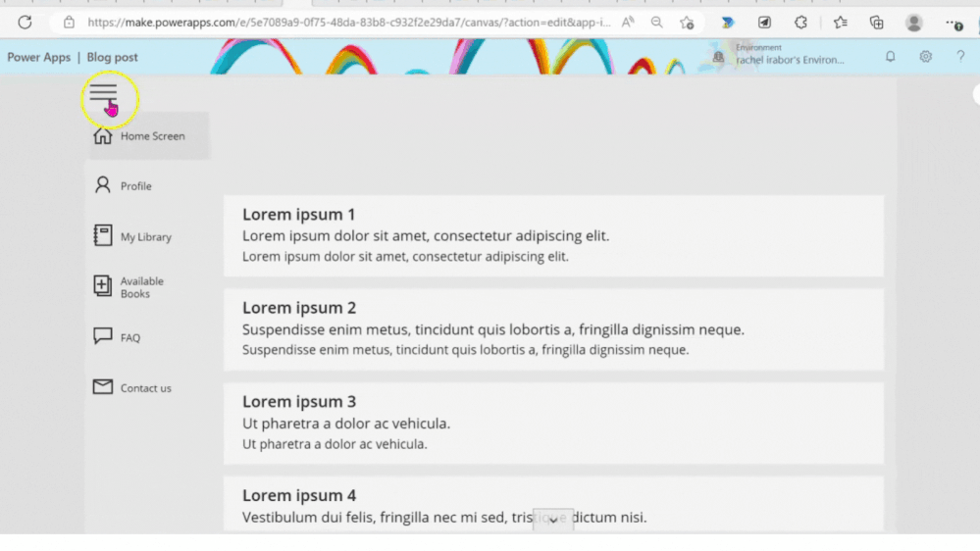980x551 pixels.
Task: Click the zoom out magnifier icon
Action: tap(657, 23)
